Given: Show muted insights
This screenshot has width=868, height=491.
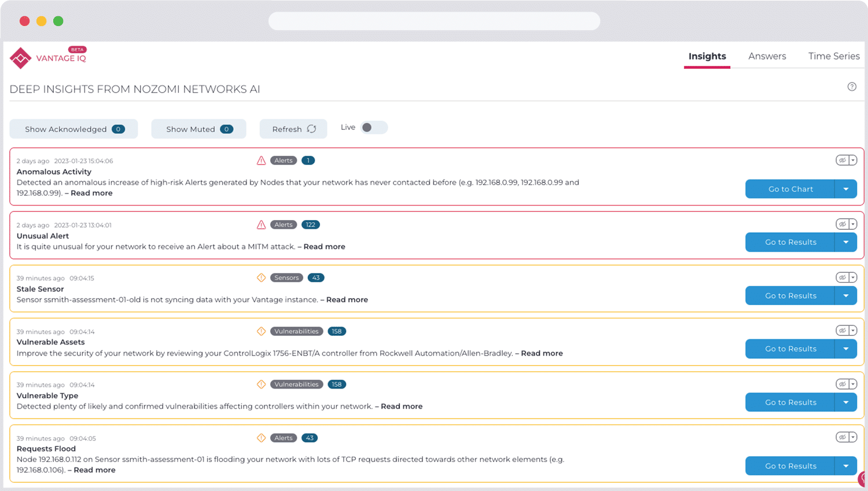Looking at the screenshot, I should (x=198, y=129).
